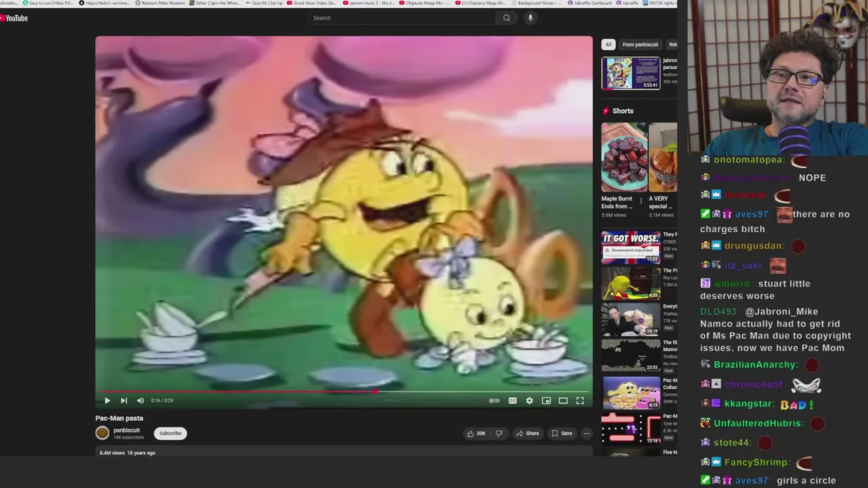Screen dimensions: 868x488
Task: Open panbiscuit channel avatar
Action: click(x=102, y=433)
